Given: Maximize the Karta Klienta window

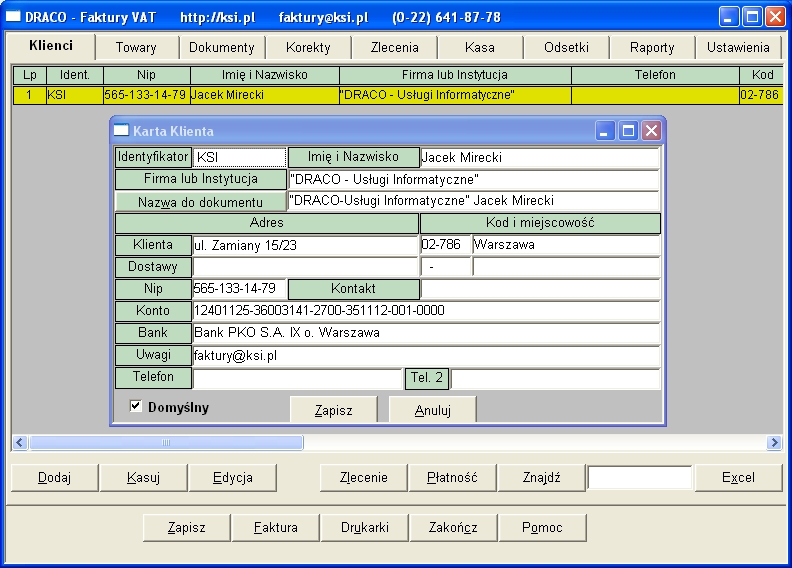Looking at the screenshot, I should [x=628, y=131].
